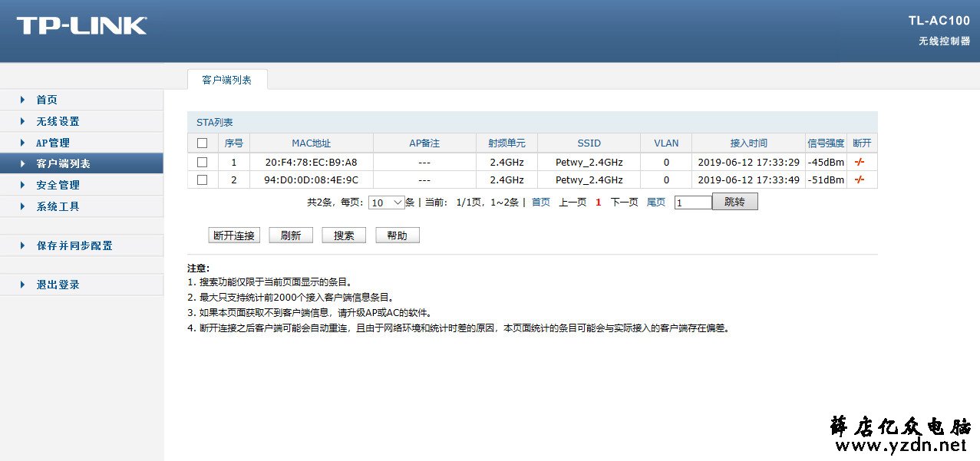980x461 pixels.
Task: Disconnect client 94:D0:0D:08:4E:9C using its red icon
Action: (860, 179)
